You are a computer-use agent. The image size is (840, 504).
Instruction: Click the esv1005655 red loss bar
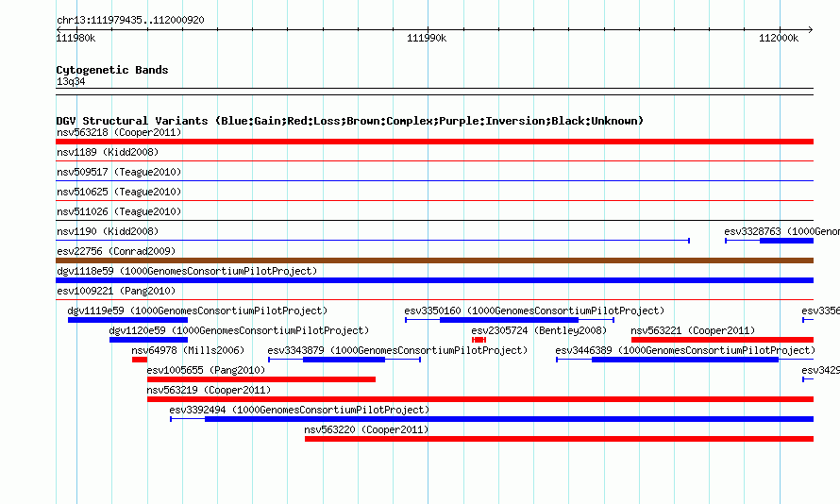261,379
